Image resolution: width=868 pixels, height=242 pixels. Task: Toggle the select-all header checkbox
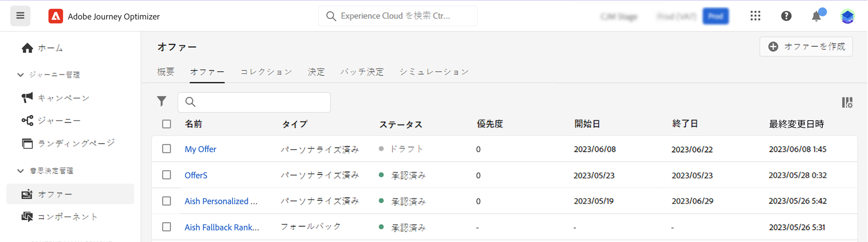point(166,124)
